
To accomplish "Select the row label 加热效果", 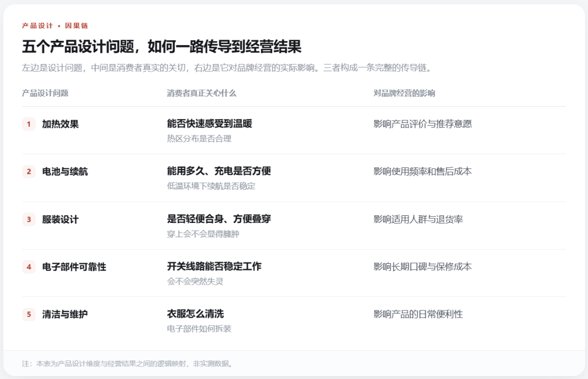I will (x=60, y=125).
